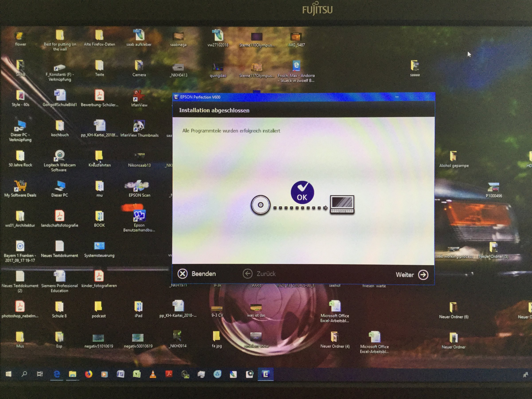Screen dimensions: 532x399
Task: Select the vw27102018 file icon
Action: (x=218, y=39)
